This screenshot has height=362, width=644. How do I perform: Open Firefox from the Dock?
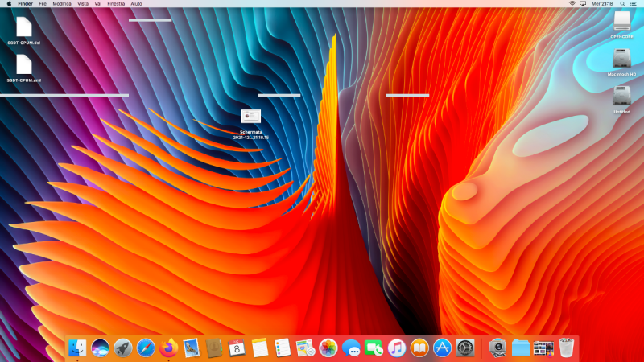[x=168, y=348]
